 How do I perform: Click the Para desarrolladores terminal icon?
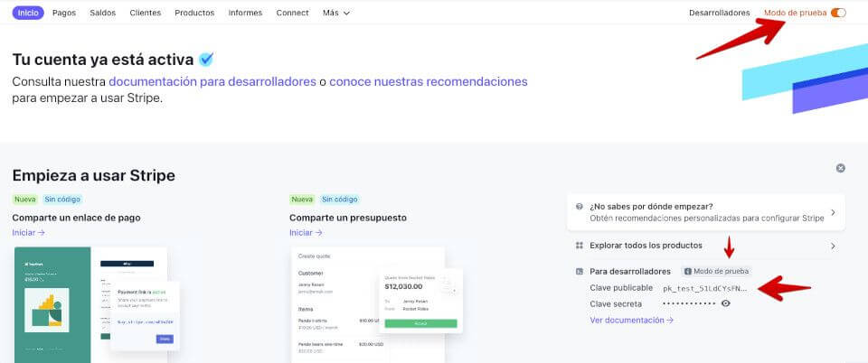(580, 271)
